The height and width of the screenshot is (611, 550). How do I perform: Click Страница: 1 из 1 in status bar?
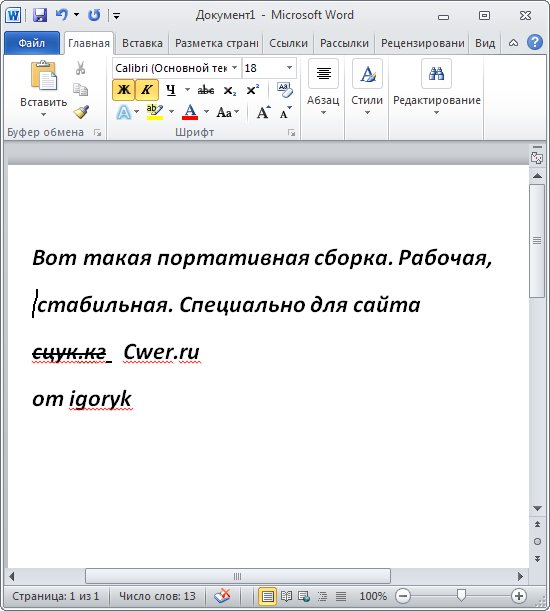pos(56,596)
